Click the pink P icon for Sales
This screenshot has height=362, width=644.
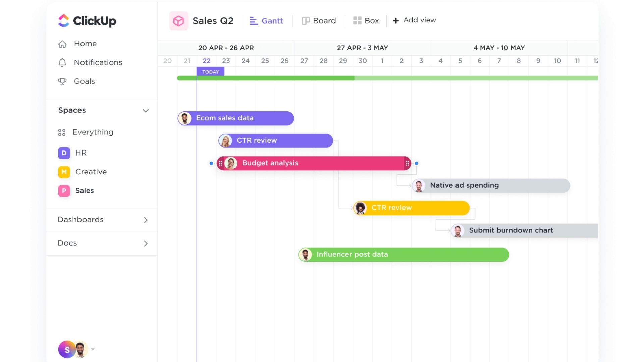pyautogui.click(x=64, y=191)
